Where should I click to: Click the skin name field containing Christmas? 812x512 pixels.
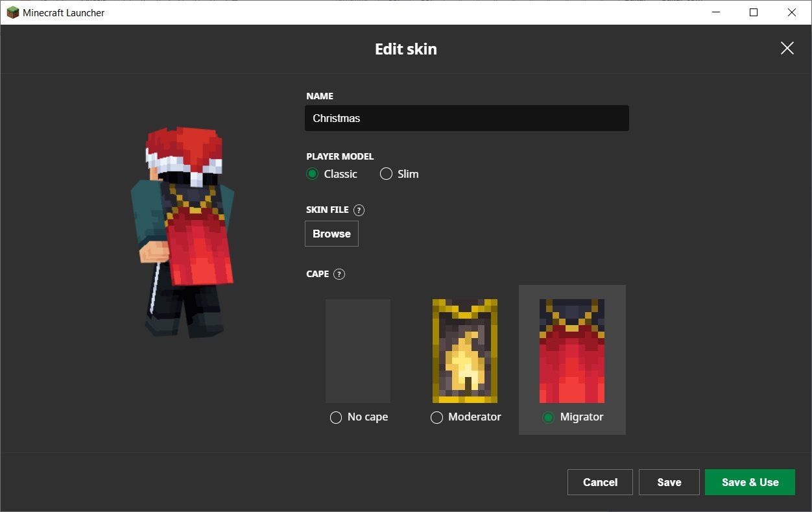(467, 118)
